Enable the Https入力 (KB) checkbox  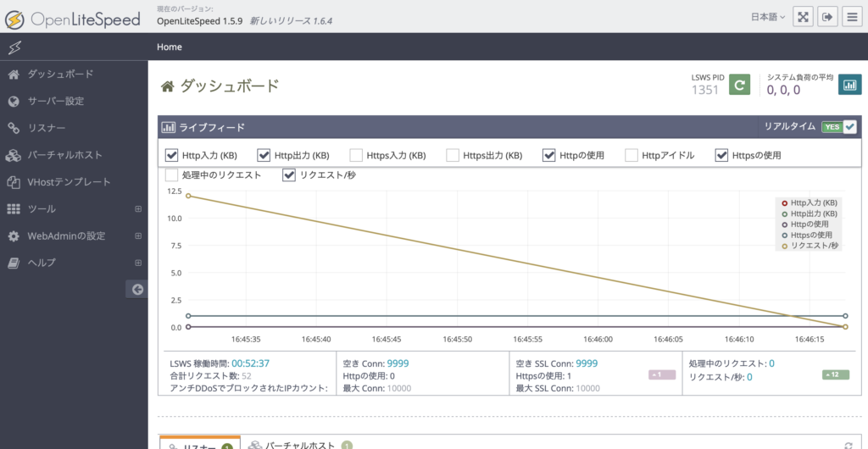[357, 155]
